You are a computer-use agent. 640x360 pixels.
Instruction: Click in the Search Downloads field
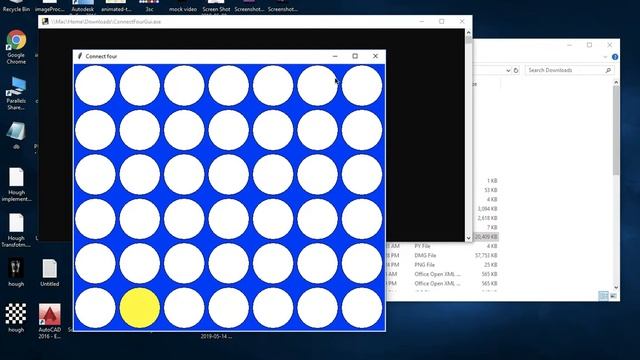tap(569, 70)
